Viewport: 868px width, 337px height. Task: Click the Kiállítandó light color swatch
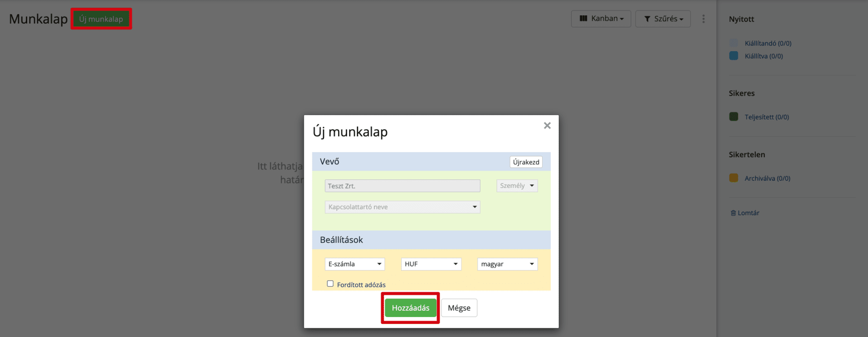pos(733,43)
